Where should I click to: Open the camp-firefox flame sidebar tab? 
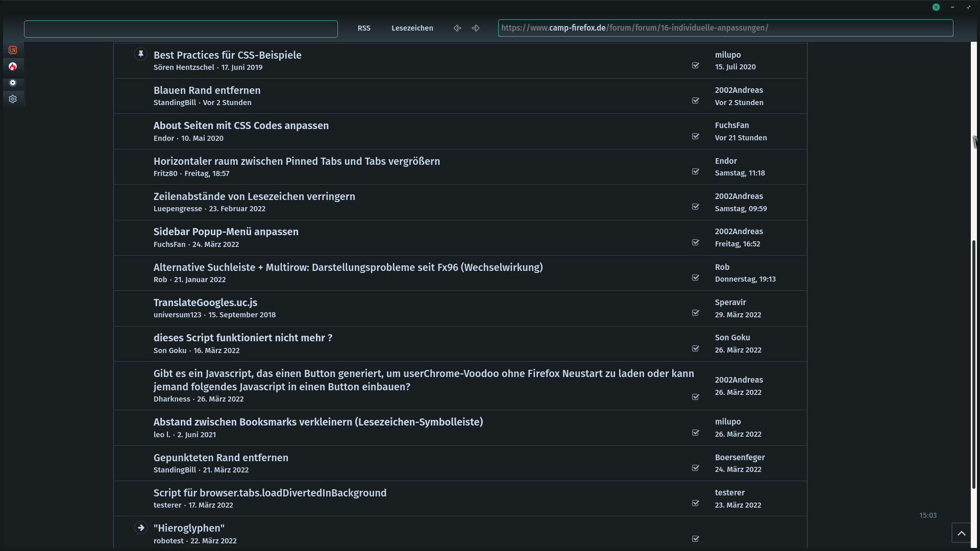(13, 66)
